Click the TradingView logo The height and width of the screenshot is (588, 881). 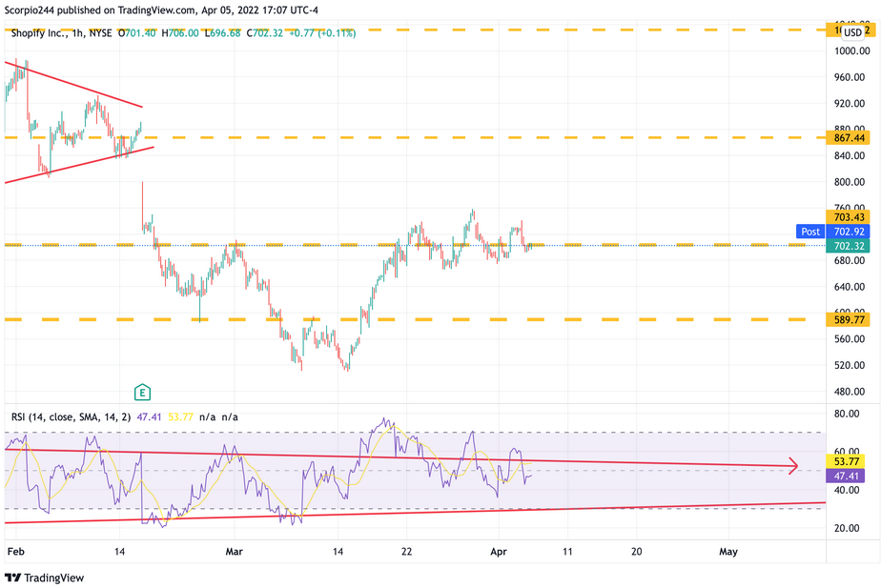pyautogui.click(x=44, y=578)
